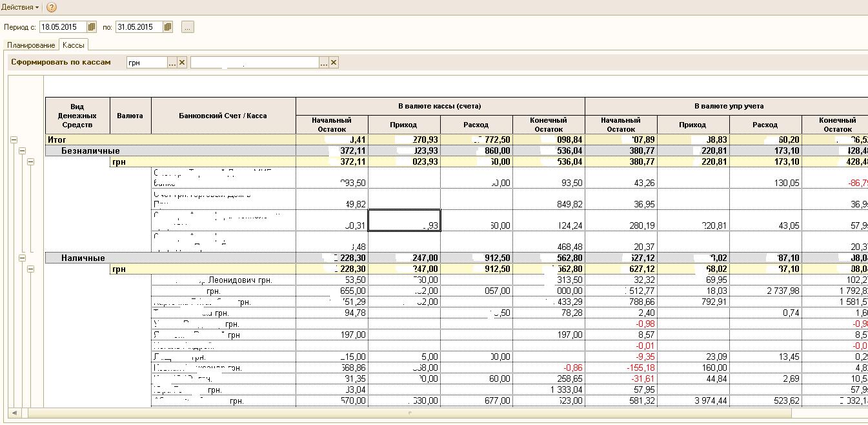Screen dimensions: 868x425
Task: Switch to the Планирование tab
Action: [31, 45]
